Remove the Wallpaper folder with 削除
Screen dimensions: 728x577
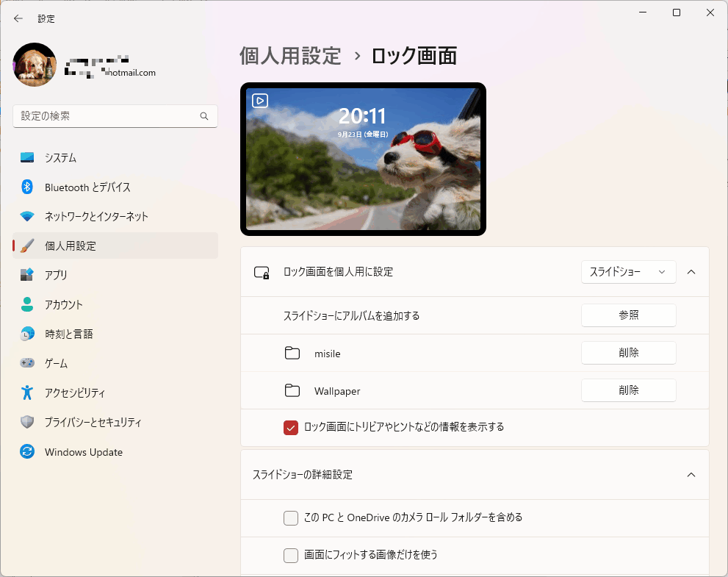(628, 390)
